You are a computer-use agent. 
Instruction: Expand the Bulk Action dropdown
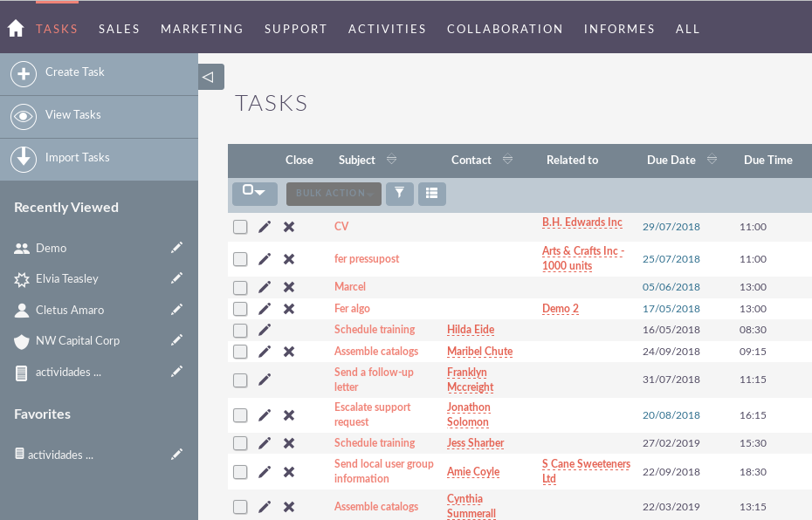point(334,194)
